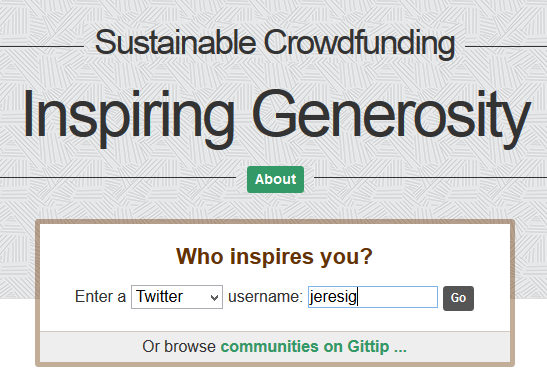Focus the username field containing jeresig
Image resolution: width=547 pixels, height=380 pixels.
point(373,297)
